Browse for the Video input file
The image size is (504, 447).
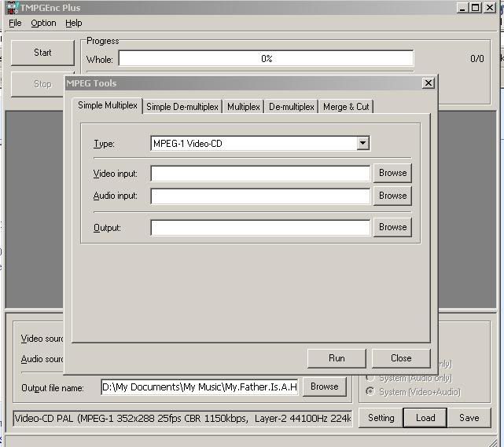point(392,173)
